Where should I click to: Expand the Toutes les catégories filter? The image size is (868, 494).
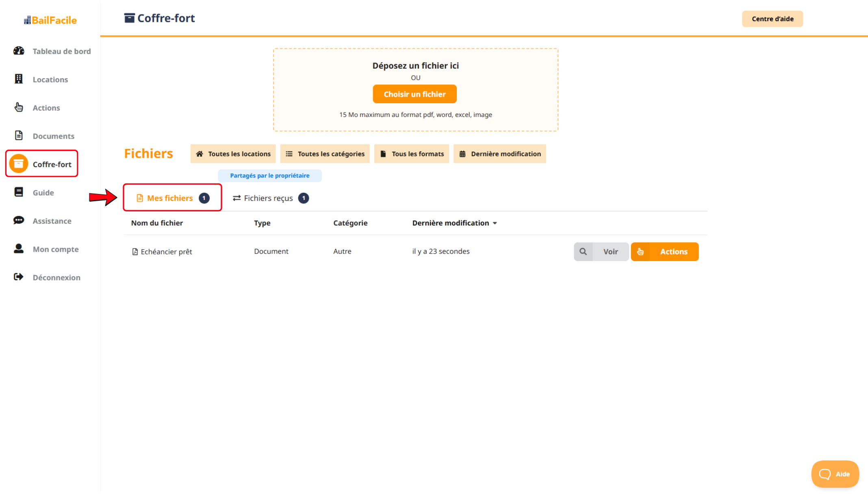(325, 154)
